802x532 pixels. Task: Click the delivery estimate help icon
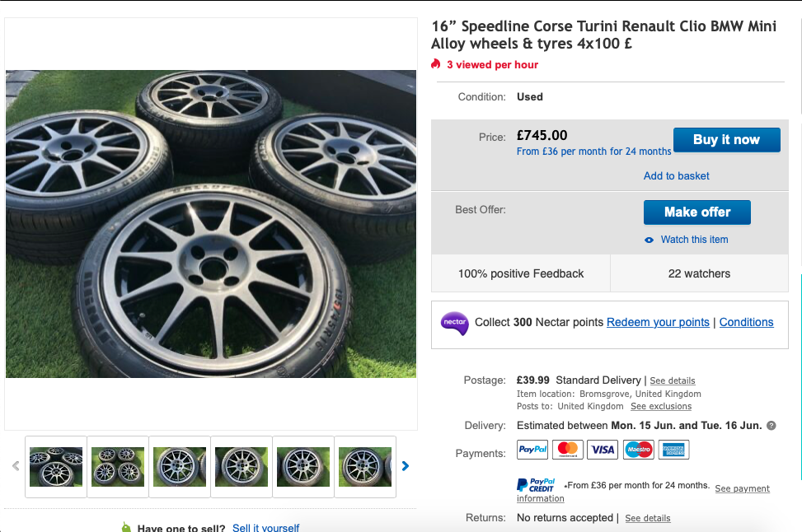(772, 426)
